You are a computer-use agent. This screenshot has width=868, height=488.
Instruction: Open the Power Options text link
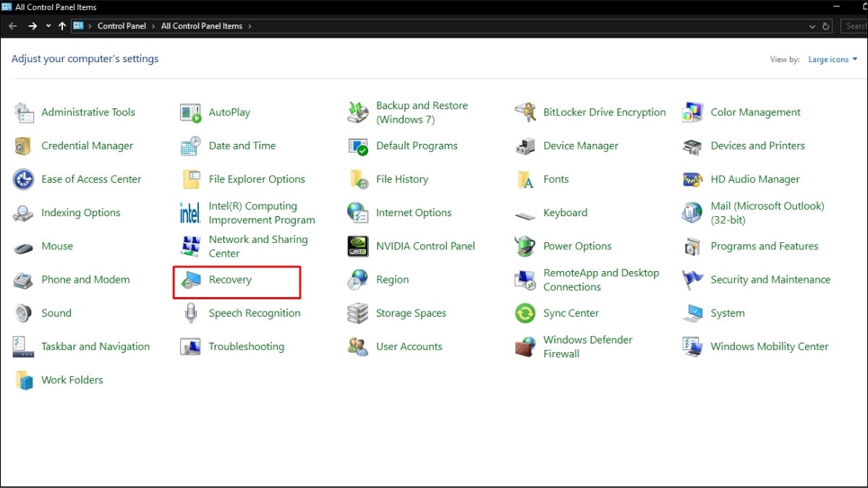tap(577, 247)
